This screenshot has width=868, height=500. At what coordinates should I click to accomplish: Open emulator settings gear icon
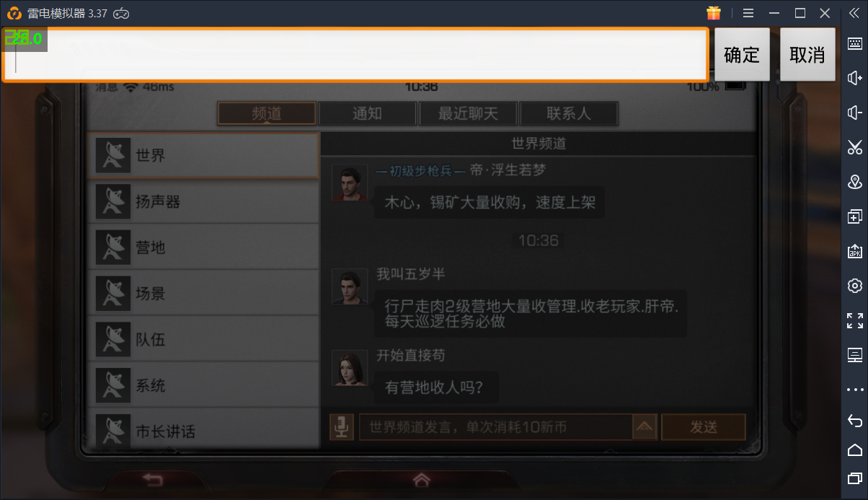pos(854,285)
